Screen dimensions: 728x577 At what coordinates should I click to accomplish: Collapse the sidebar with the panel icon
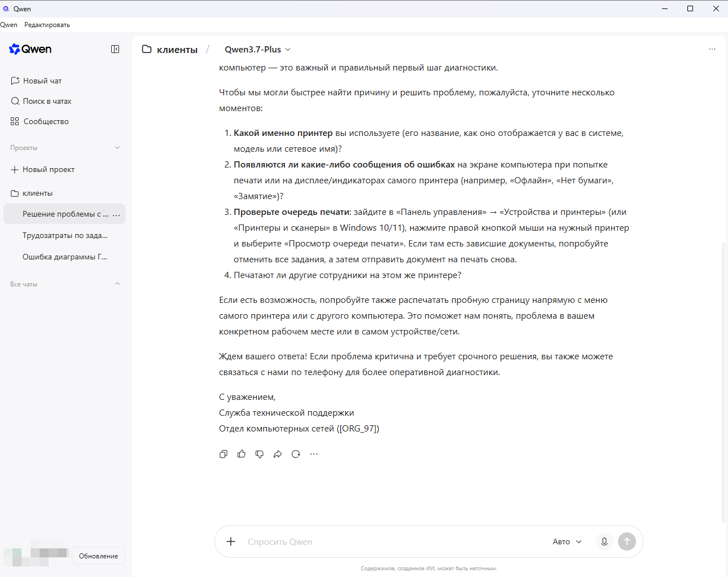115,49
